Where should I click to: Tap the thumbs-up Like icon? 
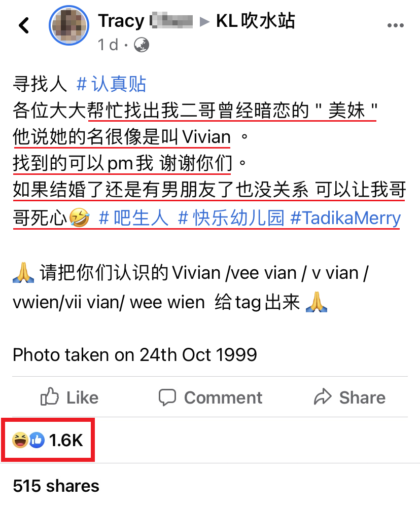point(50,396)
